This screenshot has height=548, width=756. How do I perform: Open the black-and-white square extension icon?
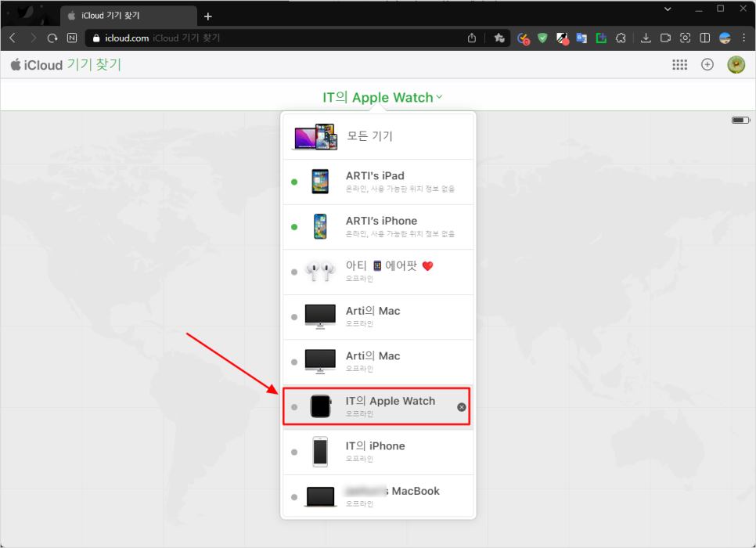coord(562,38)
